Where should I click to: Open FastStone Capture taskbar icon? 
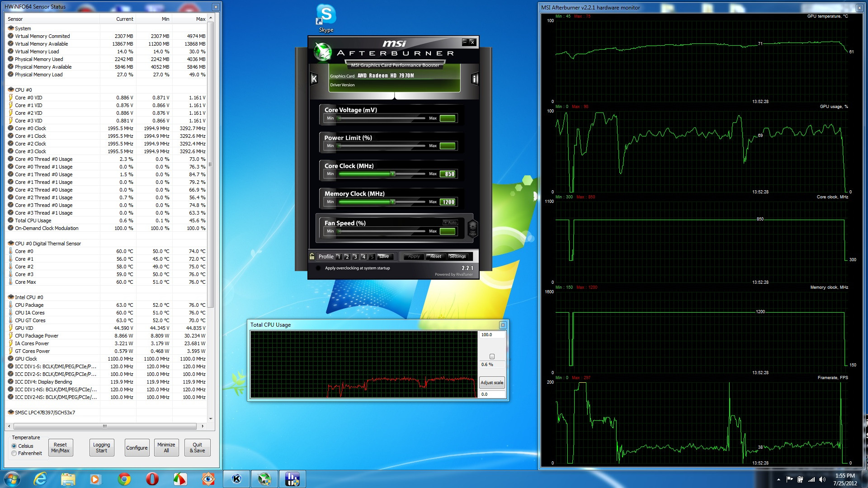coord(180,479)
